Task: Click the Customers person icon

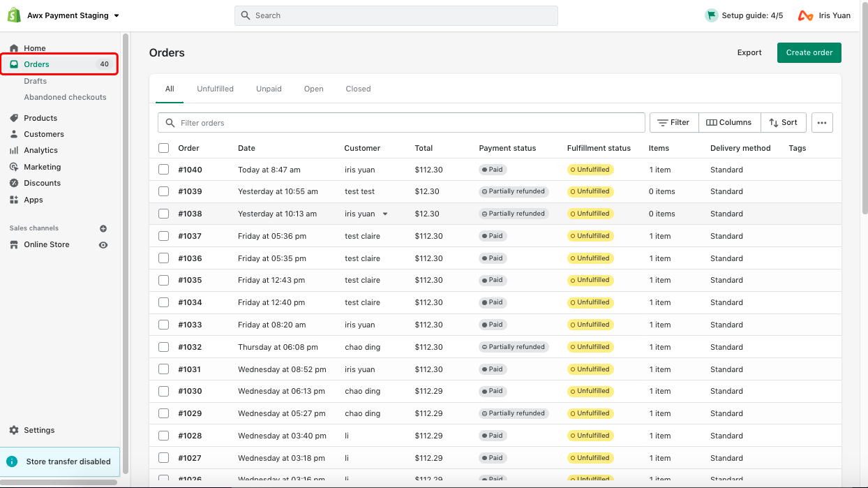Action: click(14, 134)
